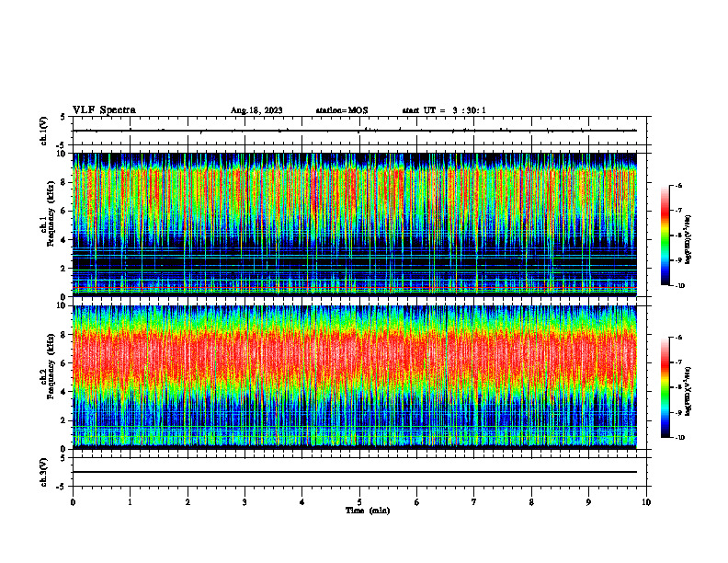Click the "ch.1(V)" waveform axis label

point(43,131)
